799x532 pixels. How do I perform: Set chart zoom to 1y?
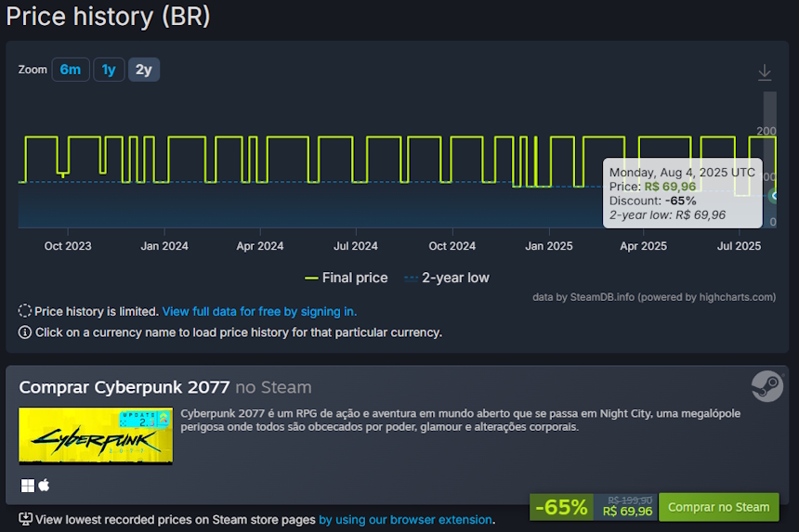[x=109, y=70]
